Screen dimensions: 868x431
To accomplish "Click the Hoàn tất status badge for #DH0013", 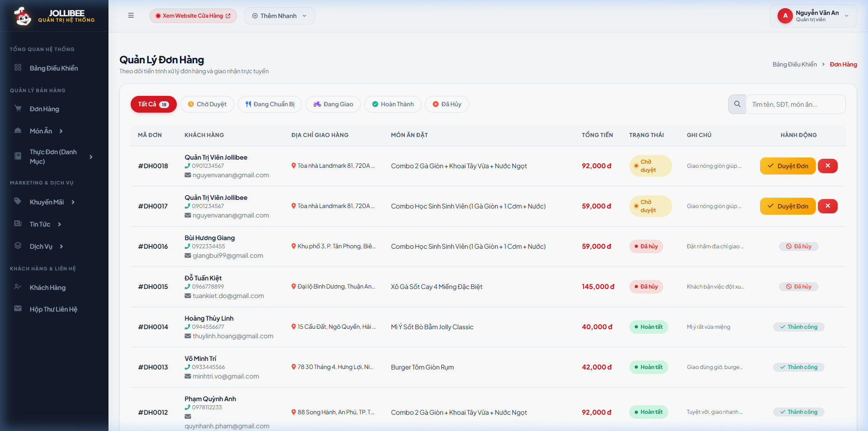I will (648, 367).
